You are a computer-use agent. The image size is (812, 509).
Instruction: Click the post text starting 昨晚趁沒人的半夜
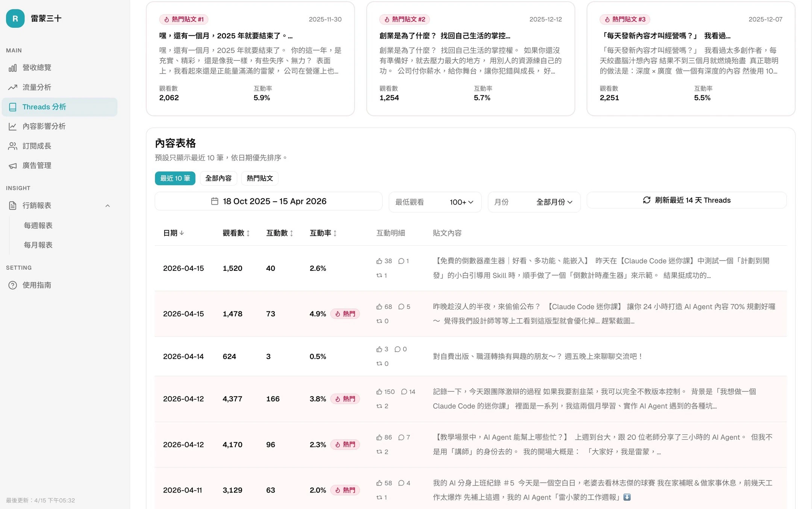click(604, 314)
